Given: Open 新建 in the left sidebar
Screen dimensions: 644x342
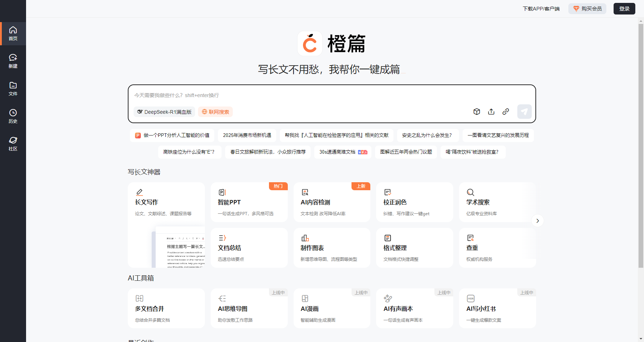Looking at the screenshot, I should pos(13,61).
